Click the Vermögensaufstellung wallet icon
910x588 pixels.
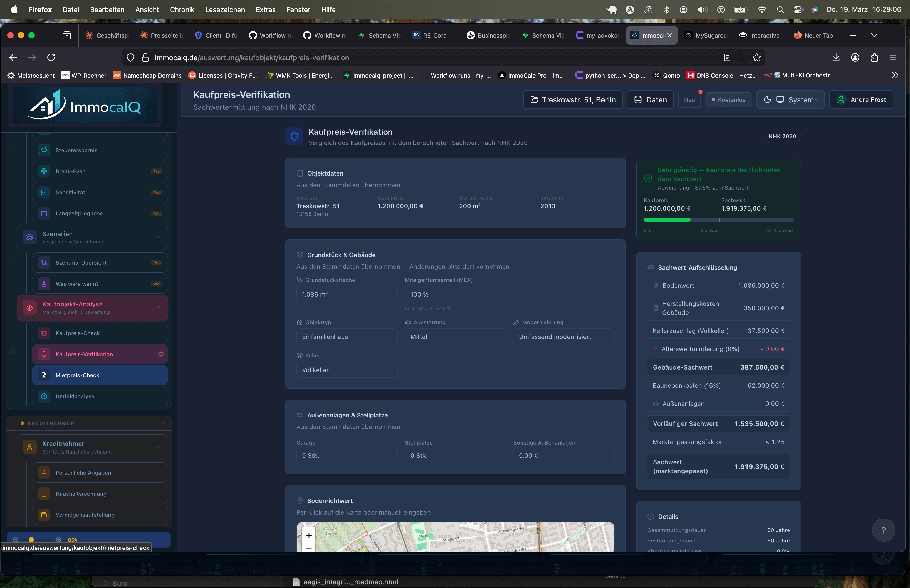pos(44,515)
